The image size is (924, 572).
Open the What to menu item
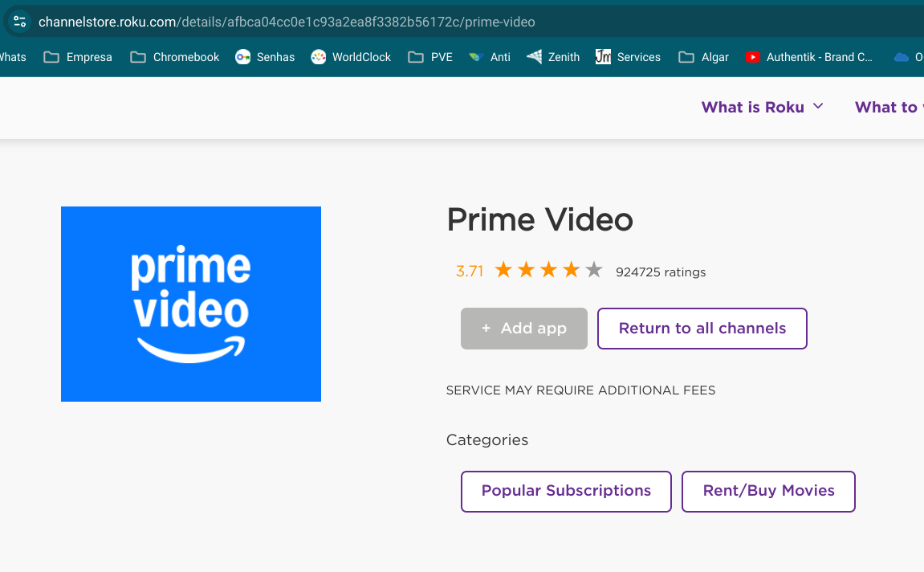coord(889,108)
